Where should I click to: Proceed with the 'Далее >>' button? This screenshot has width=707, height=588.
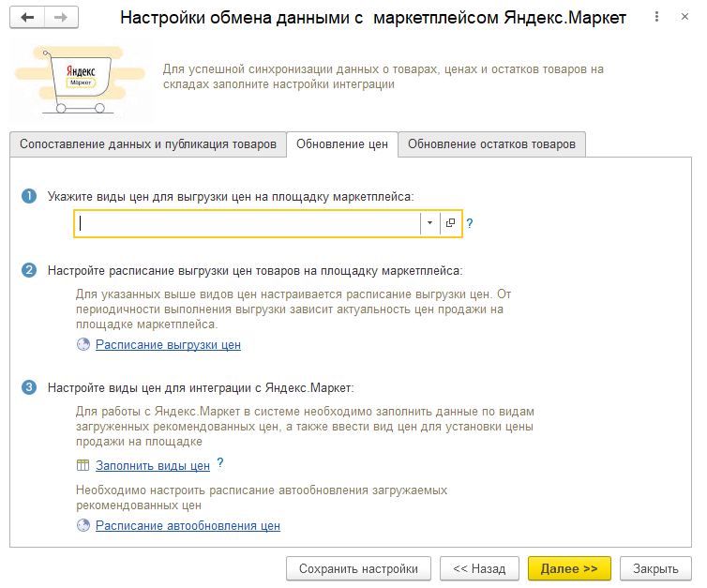[569, 568]
